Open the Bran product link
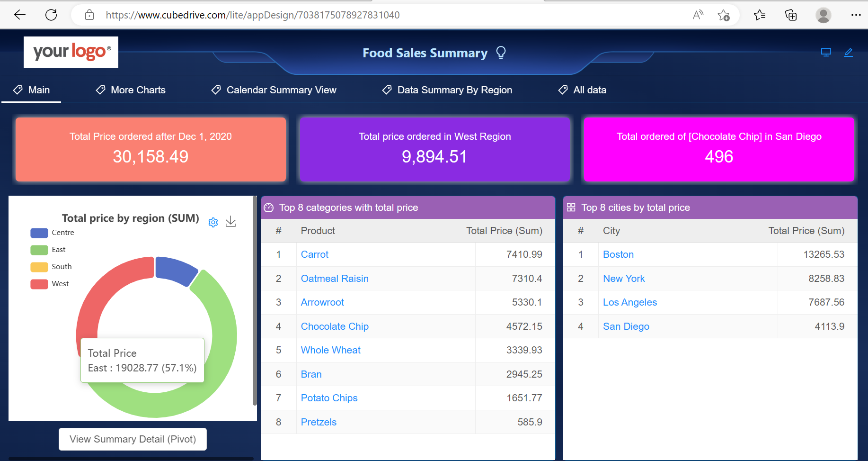Screen dimensions: 868x461 point(311,374)
